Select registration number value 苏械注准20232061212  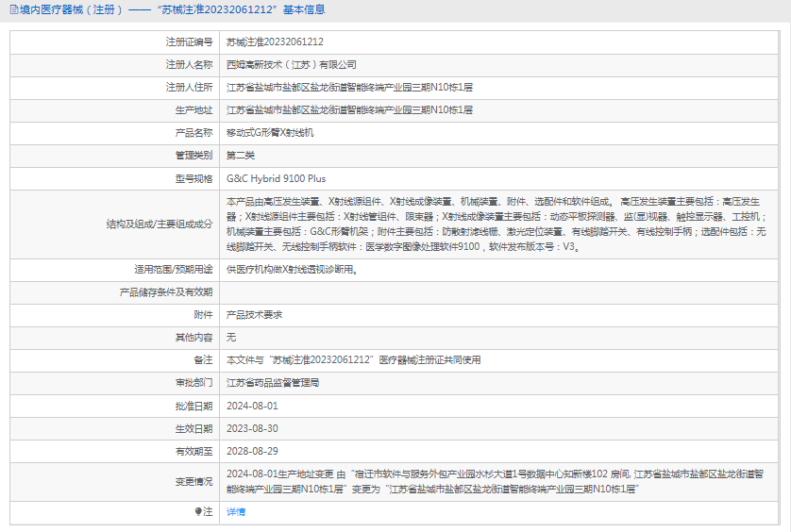click(275, 42)
